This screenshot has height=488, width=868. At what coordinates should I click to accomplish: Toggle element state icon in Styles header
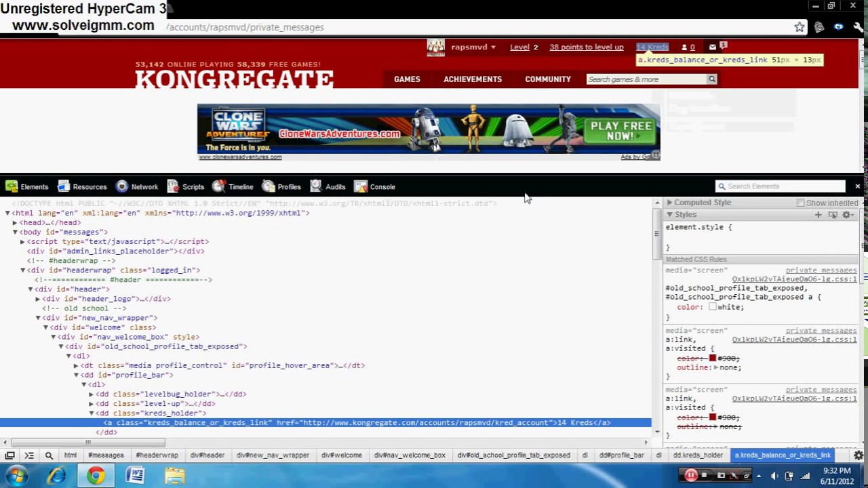click(x=833, y=215)
